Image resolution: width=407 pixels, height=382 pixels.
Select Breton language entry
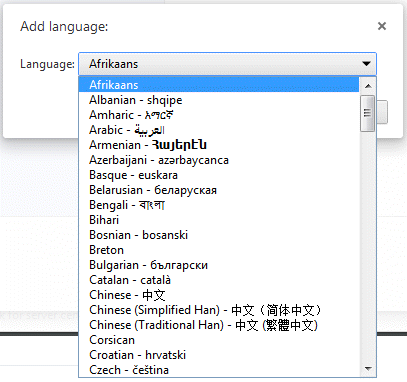click(x=219, y=250)
